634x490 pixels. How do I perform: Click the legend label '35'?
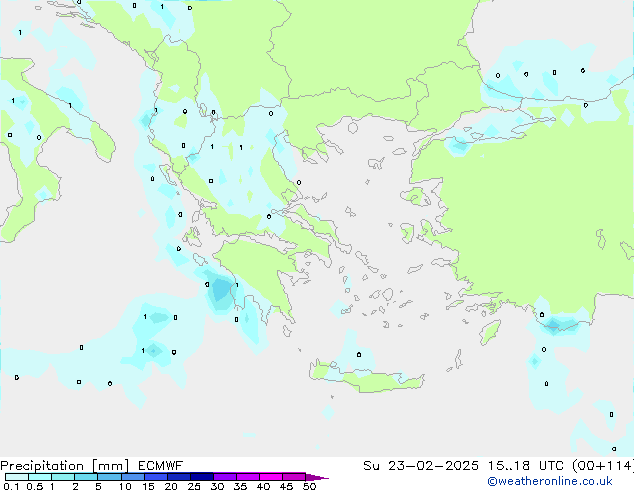[x=240, y=486]
